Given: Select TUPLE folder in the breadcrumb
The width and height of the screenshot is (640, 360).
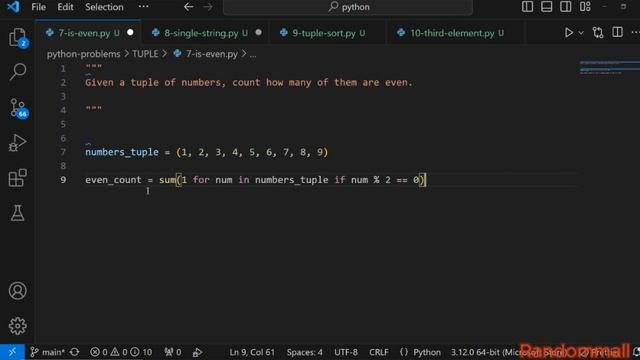Looking at the screenshot, I should click(145, 54).
